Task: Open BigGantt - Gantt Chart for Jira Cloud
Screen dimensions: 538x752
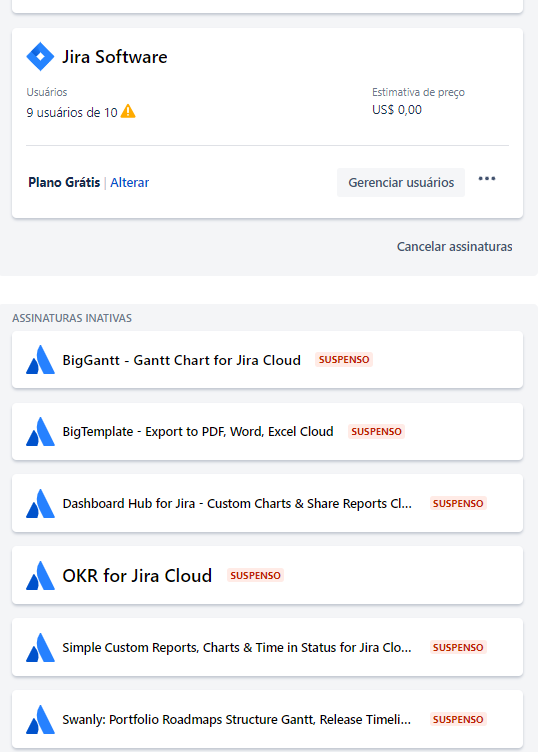Action: tap(181, 360)
